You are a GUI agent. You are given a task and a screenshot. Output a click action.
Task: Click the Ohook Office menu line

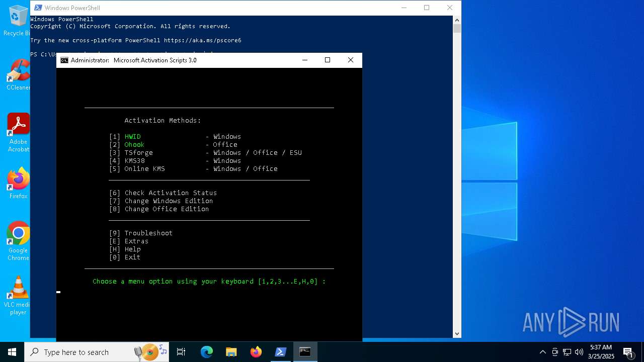coord(173,145)
